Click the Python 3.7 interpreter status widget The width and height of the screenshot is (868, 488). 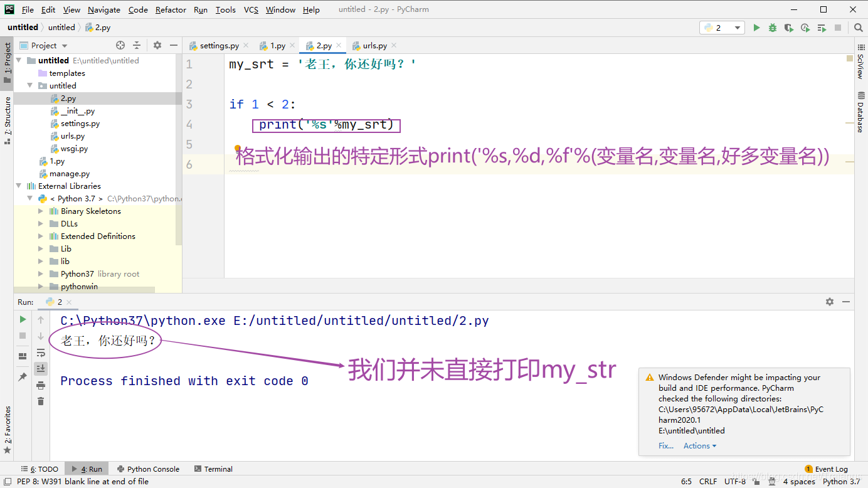coord(841,482)
